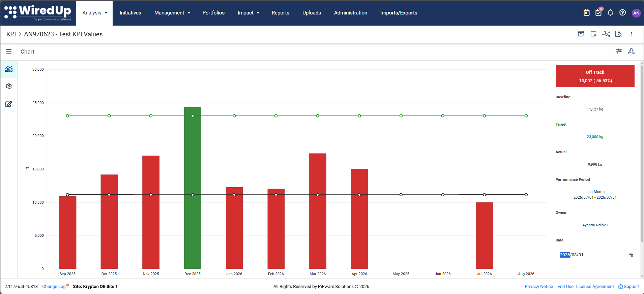Click the version text "2.11.9-uat-45813"

click(21, 287)
